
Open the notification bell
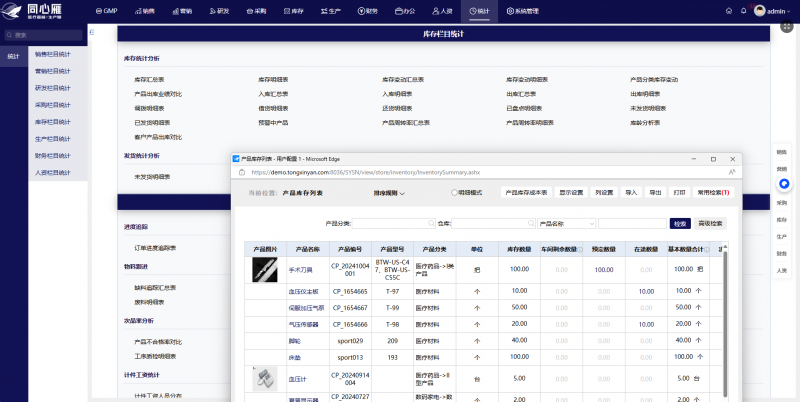click(743, 10)
